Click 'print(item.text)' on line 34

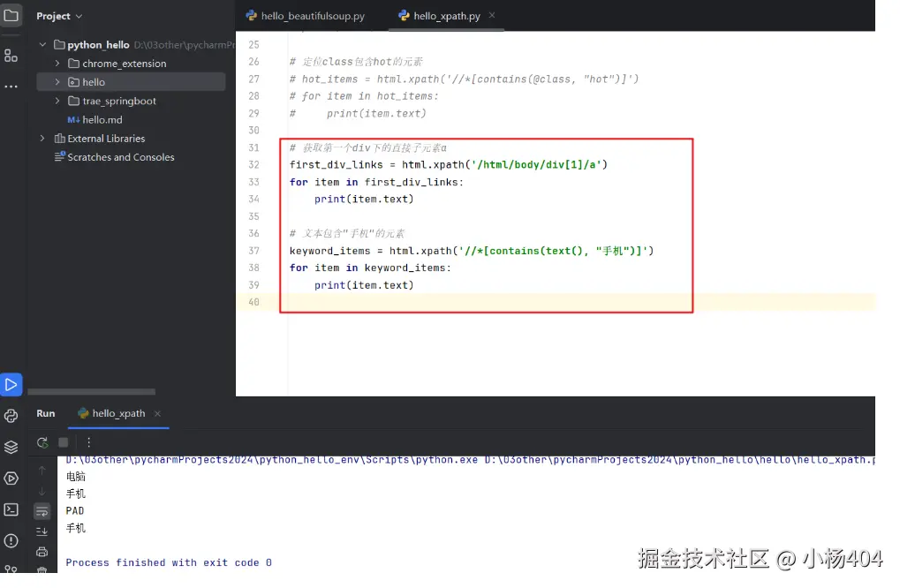click(x=364, y=199)
